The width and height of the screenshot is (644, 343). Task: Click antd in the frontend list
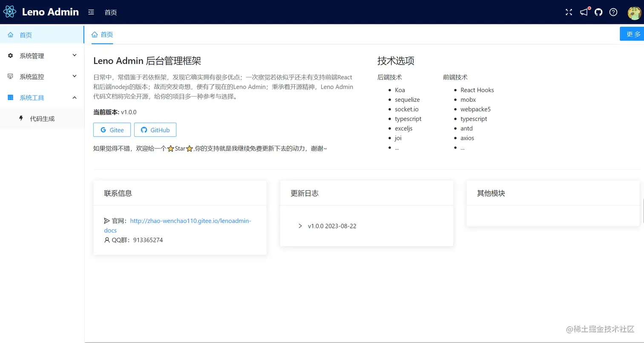pyautogui.click(x=466, y=128)
